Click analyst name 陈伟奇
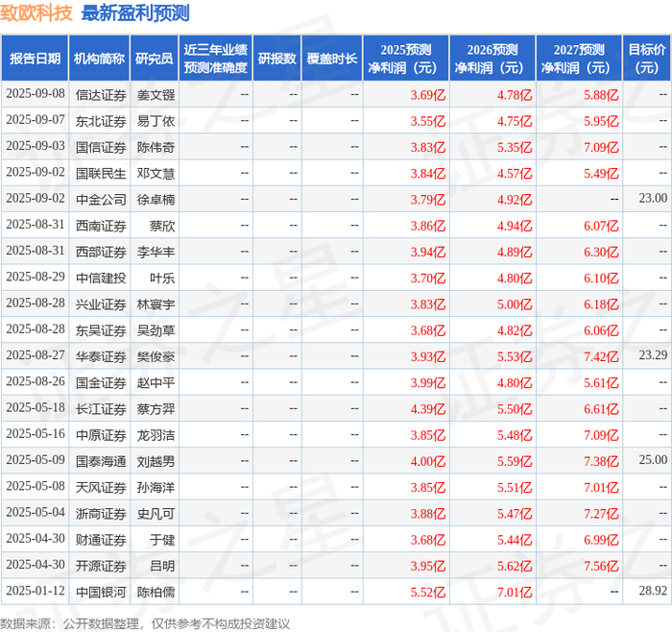This screenshot has height=632, width=672. 156,147
